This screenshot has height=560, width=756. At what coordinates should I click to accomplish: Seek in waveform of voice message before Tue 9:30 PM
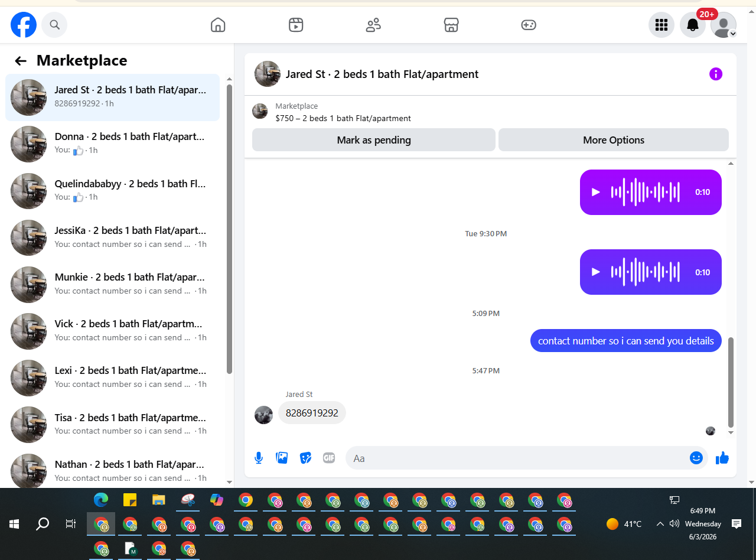646,192
